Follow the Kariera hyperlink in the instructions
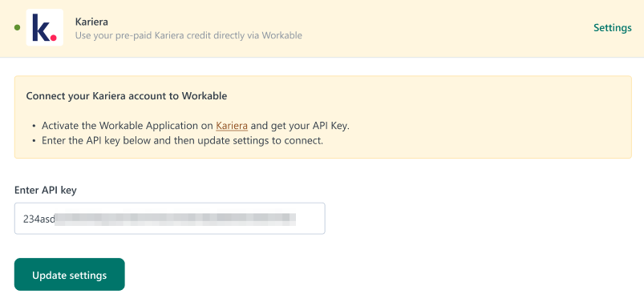 232,126
